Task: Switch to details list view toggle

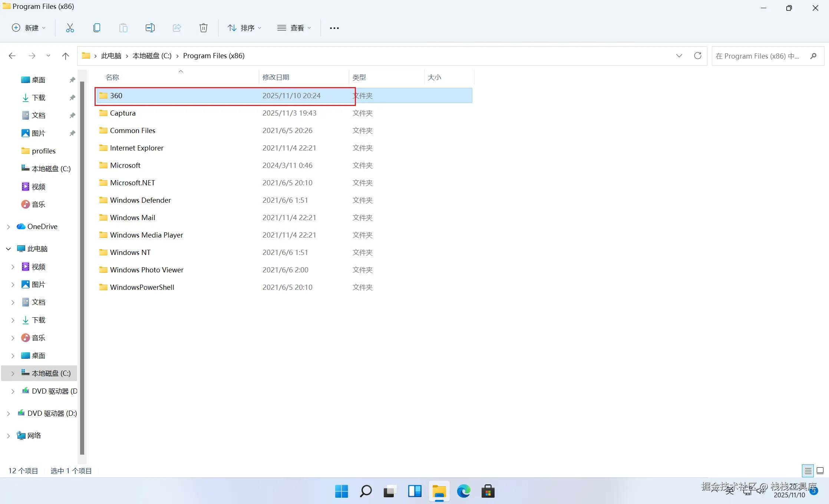Action: [808, 471]
